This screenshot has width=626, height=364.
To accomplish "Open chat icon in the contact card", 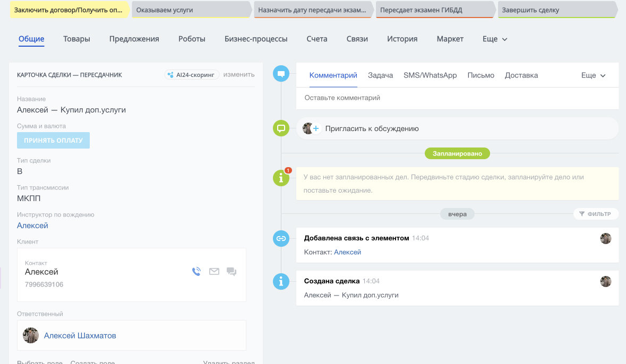I will tap(231, 272).
